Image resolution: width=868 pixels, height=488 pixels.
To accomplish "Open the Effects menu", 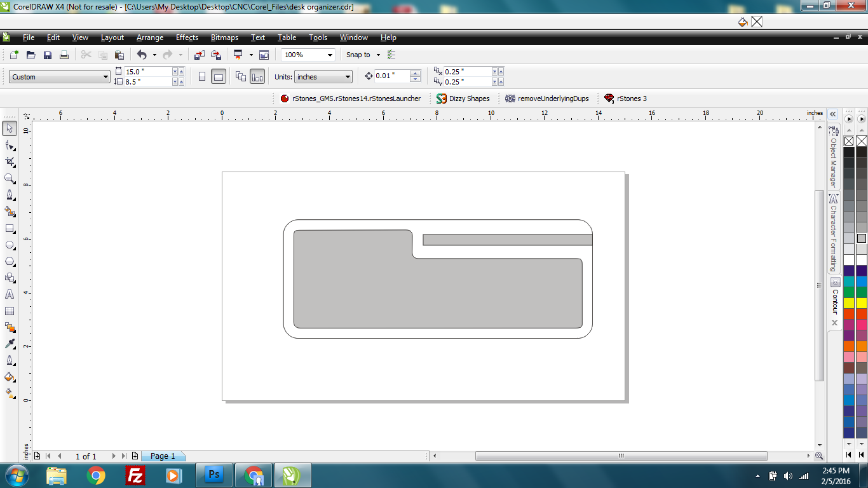I will 187,37.
